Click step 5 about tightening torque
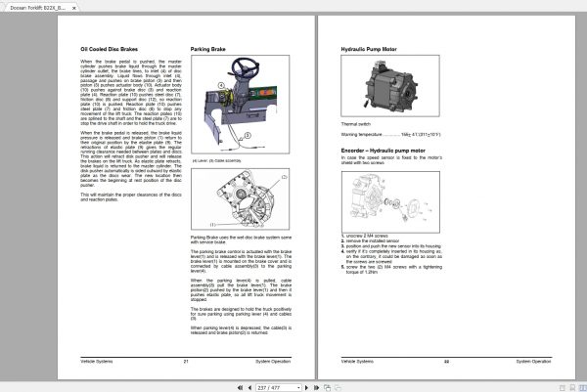This screenshot has height=392, width=587. tap(391, 269)
